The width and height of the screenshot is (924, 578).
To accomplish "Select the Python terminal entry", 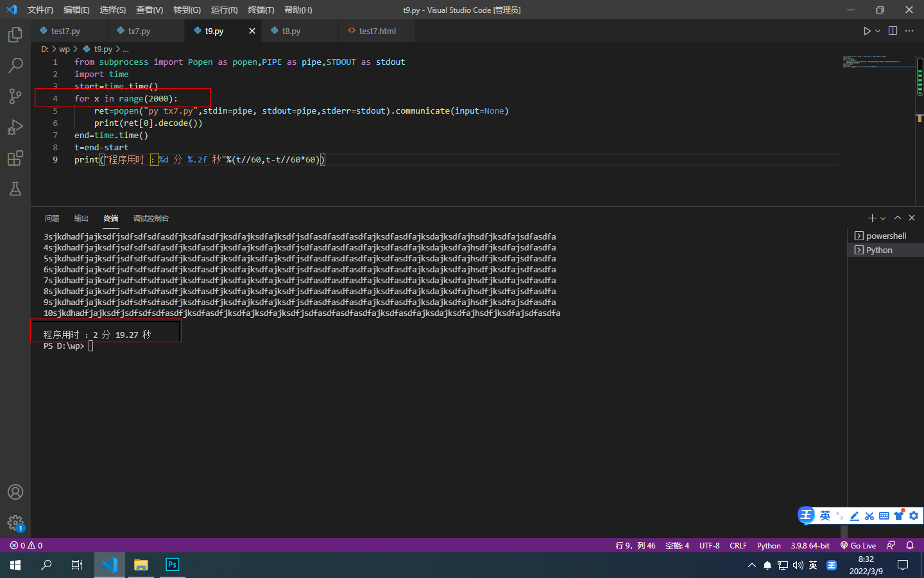I will tap(886, 250).
